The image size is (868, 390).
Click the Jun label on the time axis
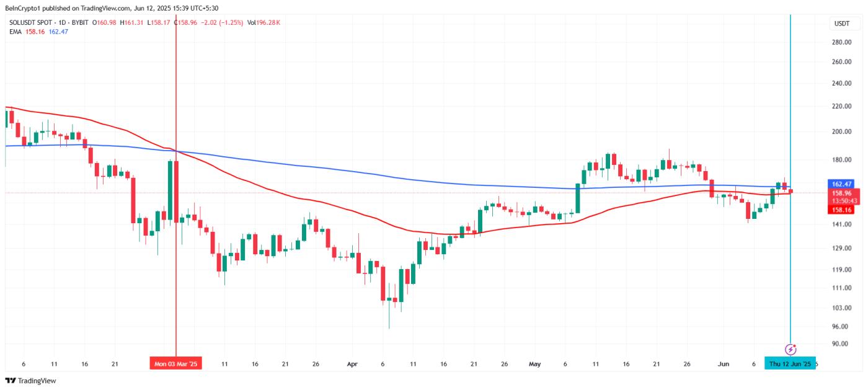pos(722,365)
